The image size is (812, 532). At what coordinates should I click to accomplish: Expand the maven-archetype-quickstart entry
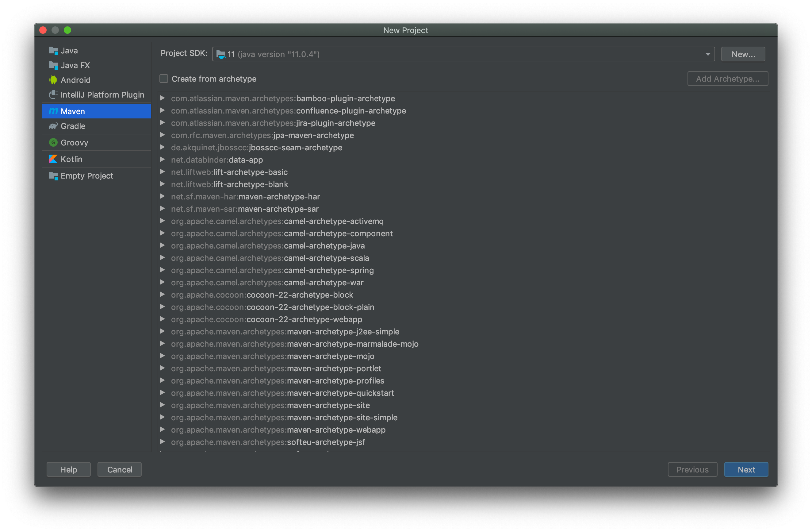[x=163, y=393]
